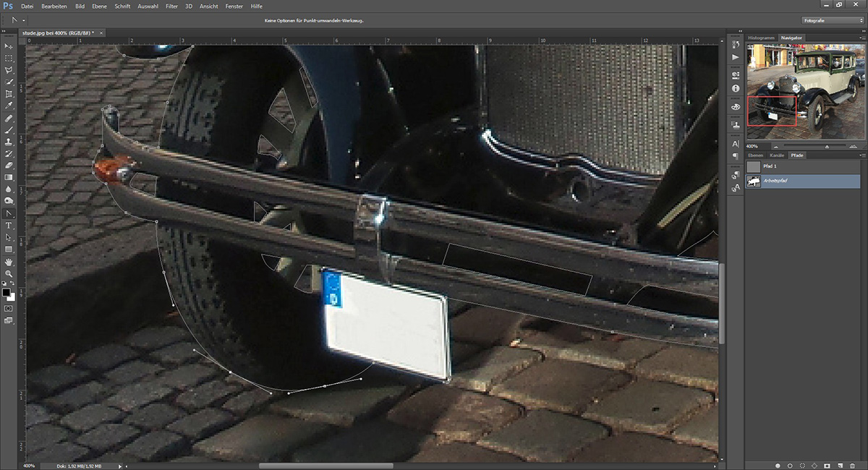Click the foreground color swatch
The image size is (868, 470).
[x=7, y=292]
